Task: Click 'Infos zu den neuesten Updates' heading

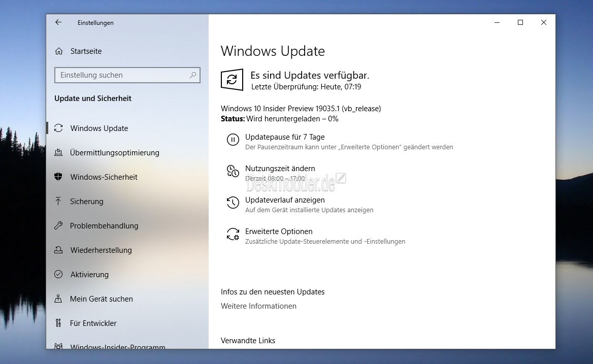Action: pyautogui.click(x=273, y=292)
